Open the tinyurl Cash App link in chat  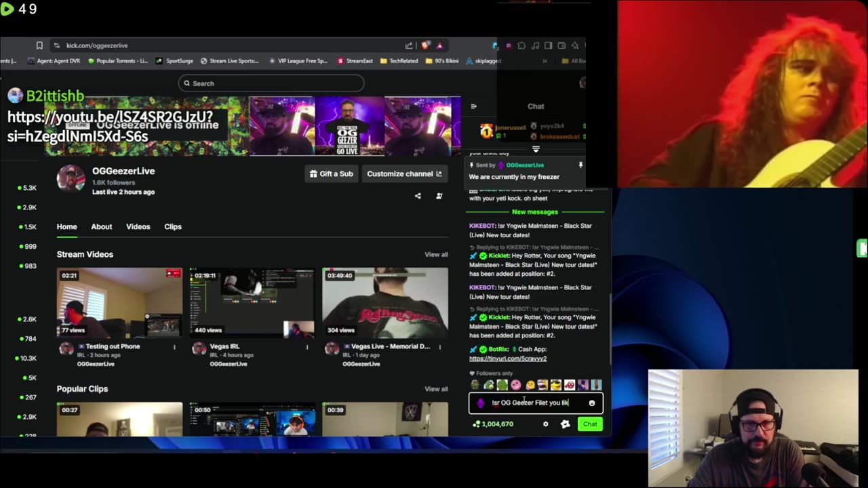coord(508,359)
